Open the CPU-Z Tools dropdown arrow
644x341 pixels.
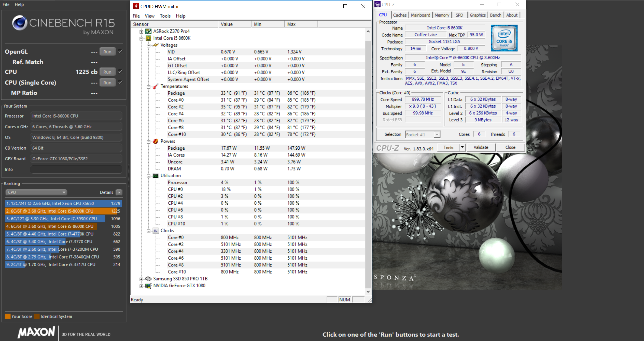463,147
